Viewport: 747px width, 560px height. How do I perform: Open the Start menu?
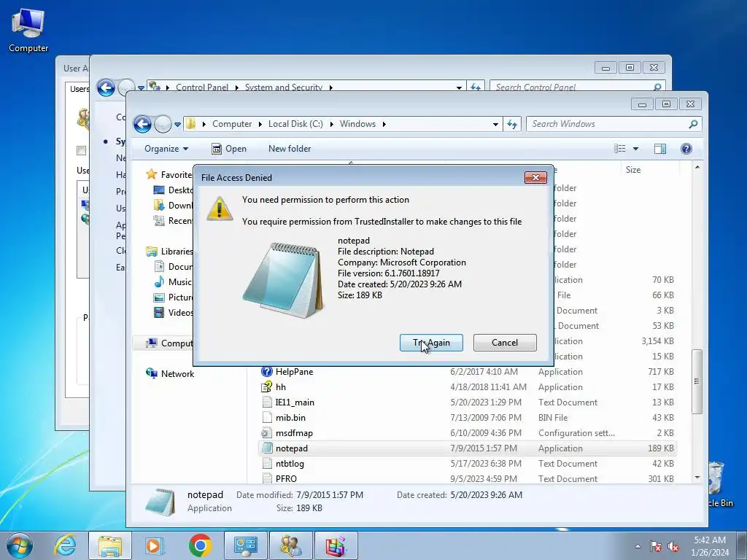coord(19,545)
